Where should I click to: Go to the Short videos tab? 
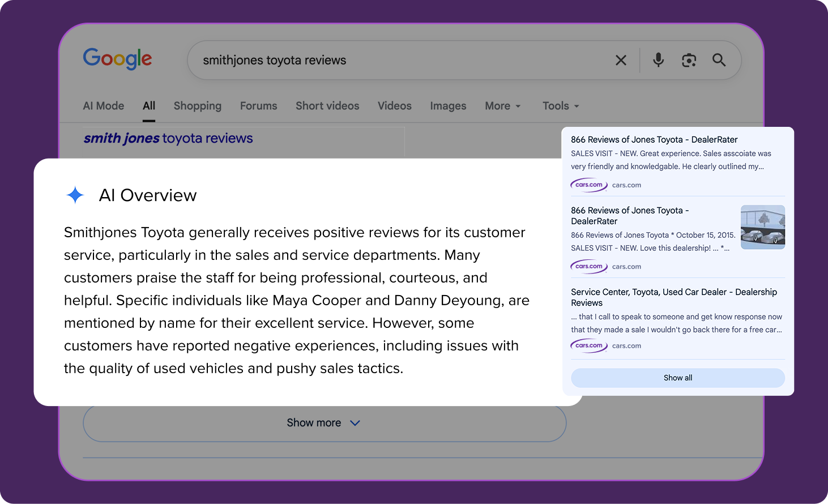(x=327, y=106)
